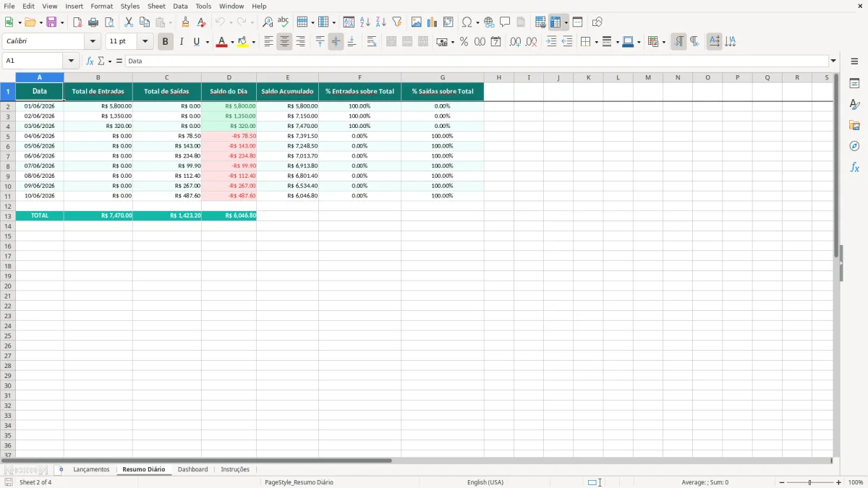Image resolution: width=868 pixels, height=488 pixels.
Task: Click the zoom slider handle
Action: pos(809,482)
